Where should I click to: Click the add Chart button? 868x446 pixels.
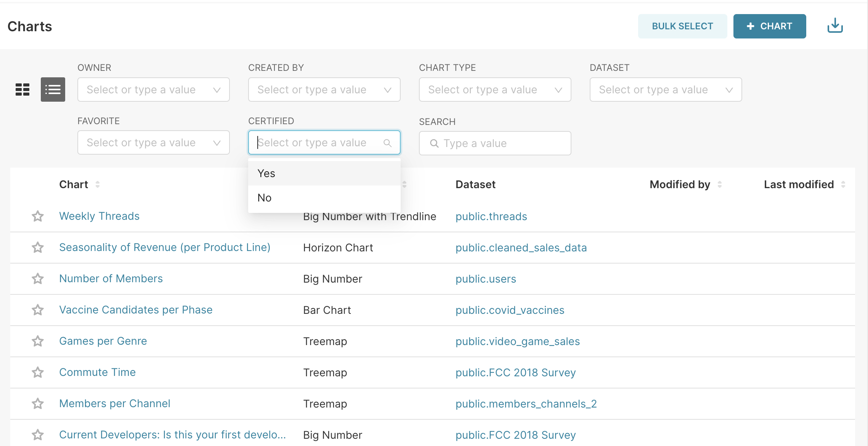click(x=769, y=26)
